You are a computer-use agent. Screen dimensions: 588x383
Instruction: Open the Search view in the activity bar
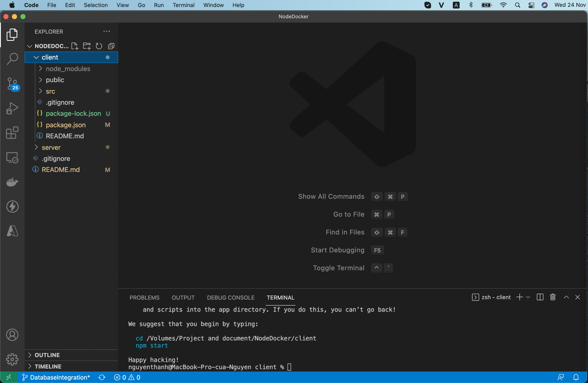(12, 59)
